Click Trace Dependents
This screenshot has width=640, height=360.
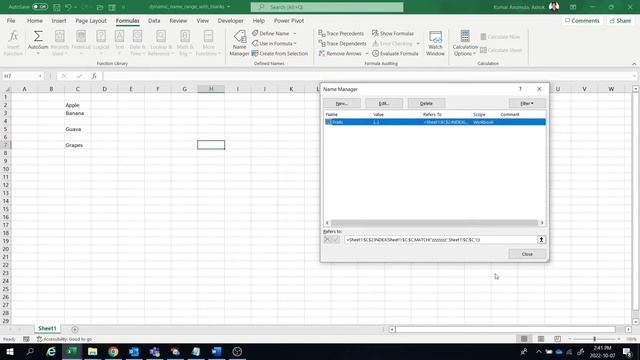tap(342, 43)
